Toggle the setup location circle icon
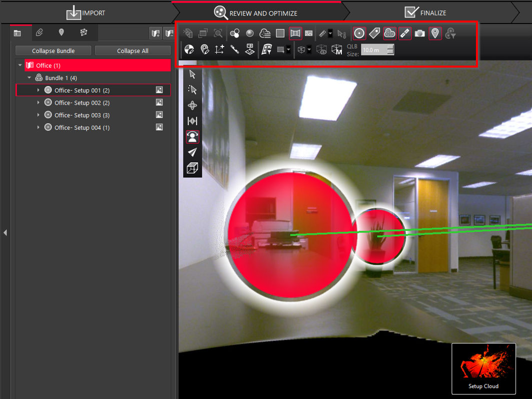532x399 pixels. click(x=359, y=34)
